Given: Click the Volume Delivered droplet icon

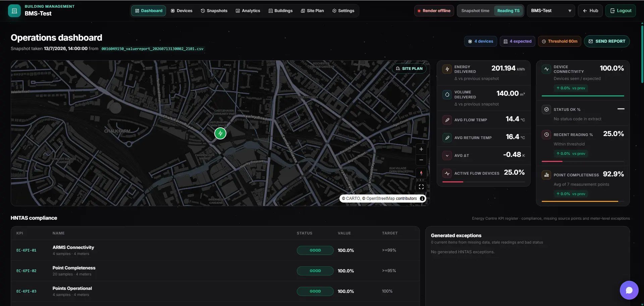Looking at the screenshot, I should (x=447, y=95).
